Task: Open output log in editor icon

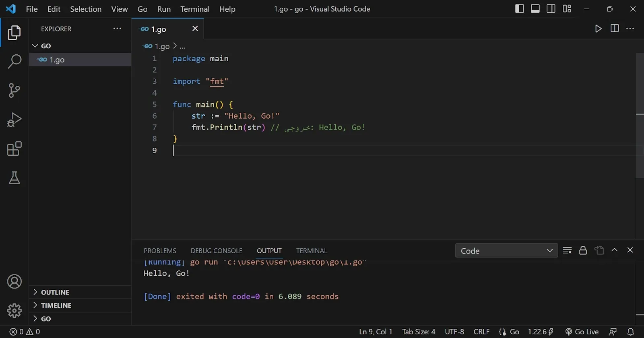Action: (599, 250)
